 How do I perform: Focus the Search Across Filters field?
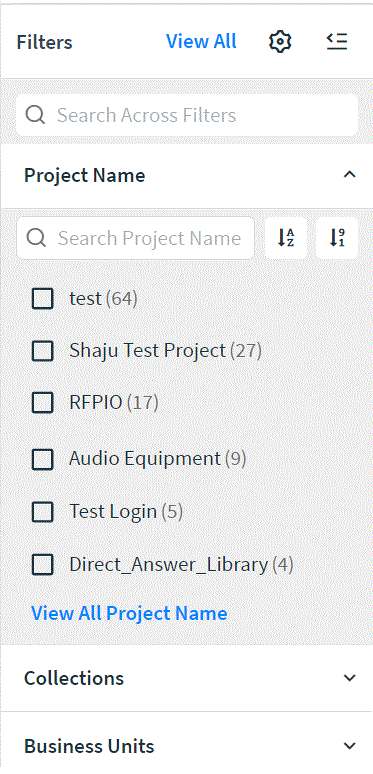[x=186, y=115]
